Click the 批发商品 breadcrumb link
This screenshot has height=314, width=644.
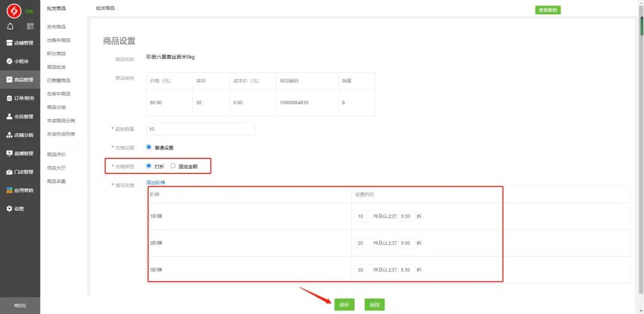(x=105, y=8)
